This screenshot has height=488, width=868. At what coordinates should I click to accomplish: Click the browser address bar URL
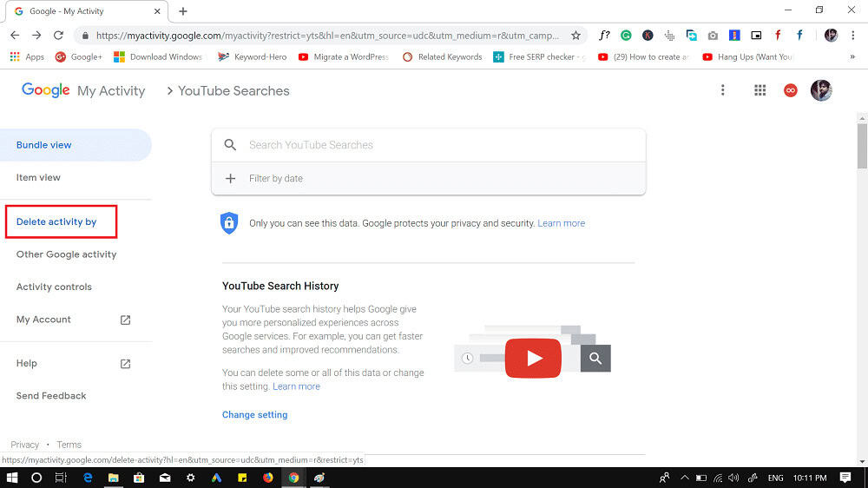(x=328, y=36)
